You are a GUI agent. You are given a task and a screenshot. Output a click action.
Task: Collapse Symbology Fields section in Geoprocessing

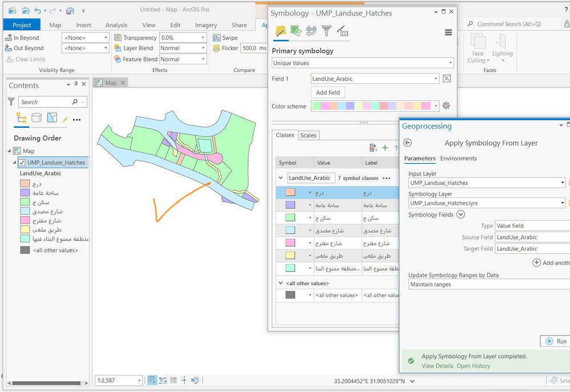coord(460,214)
